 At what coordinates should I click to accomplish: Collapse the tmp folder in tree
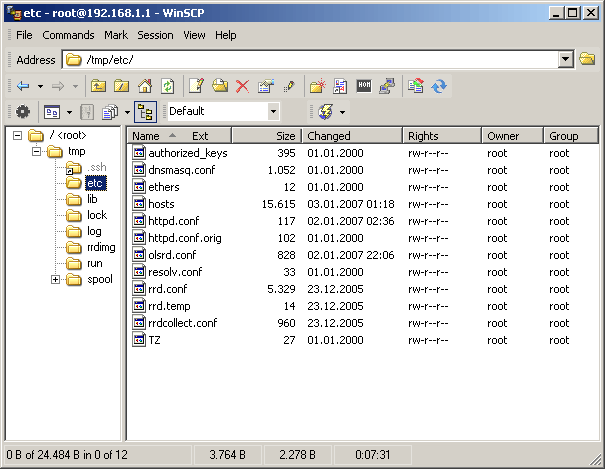[35, 151]
